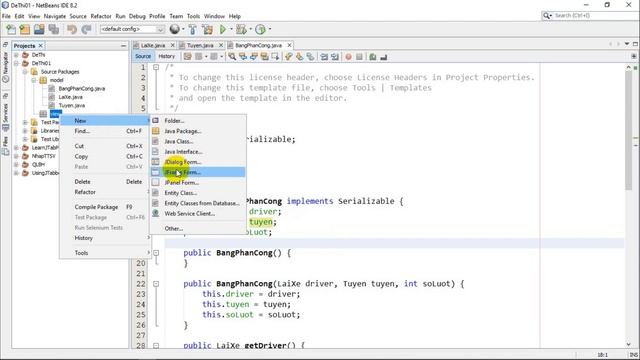Click the Comment icon in editor toolbar
This screenshot has height=360, width=640.
[x=373, y=57]
